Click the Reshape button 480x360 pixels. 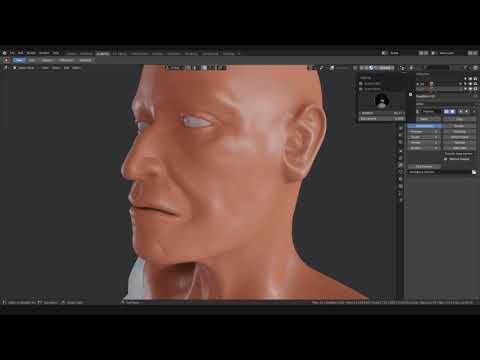tap(459, 143)
